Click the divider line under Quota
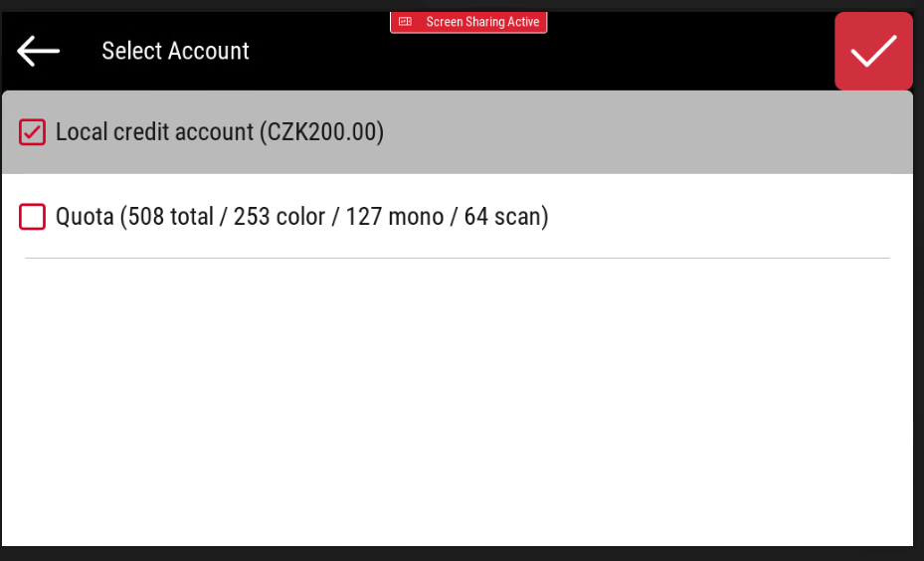The image size is (924, 561). (x=458, y=259)
